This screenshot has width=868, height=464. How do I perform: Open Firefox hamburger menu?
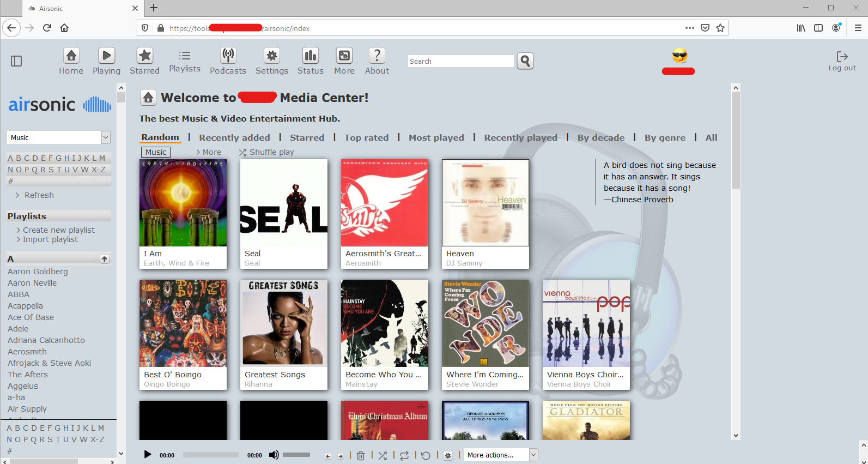point(858,28)
